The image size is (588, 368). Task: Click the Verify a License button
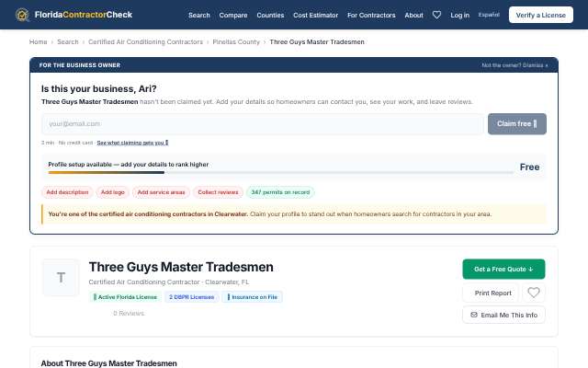(x=541, y=15)
